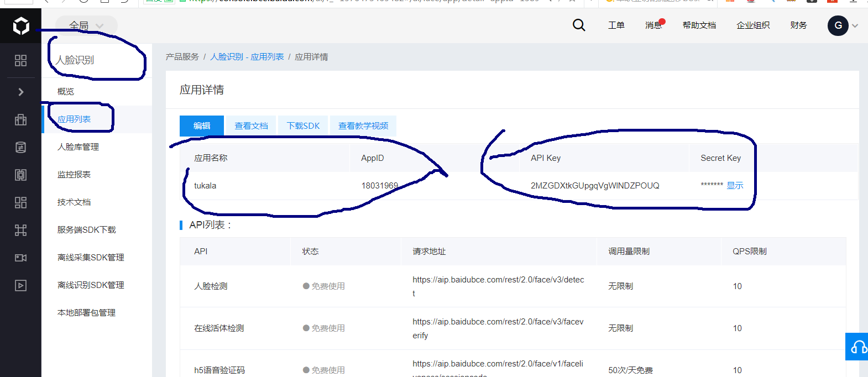Select 人脸库管理 in the left menu
This screenshot has height=377, width=868.
click(x=78, y=146)
